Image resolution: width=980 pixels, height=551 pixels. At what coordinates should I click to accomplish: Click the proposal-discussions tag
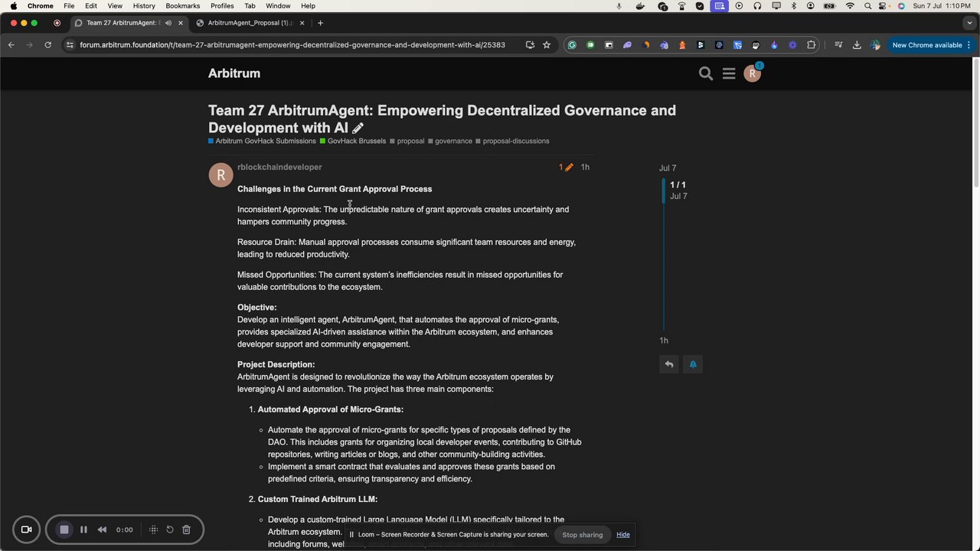512,141
